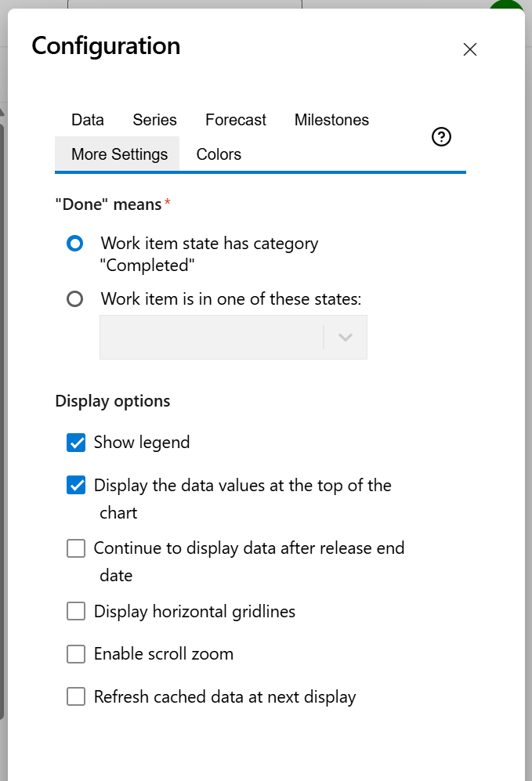Switch to the Series tab
This screenshot has width=532, height=781.
[154, 120]
